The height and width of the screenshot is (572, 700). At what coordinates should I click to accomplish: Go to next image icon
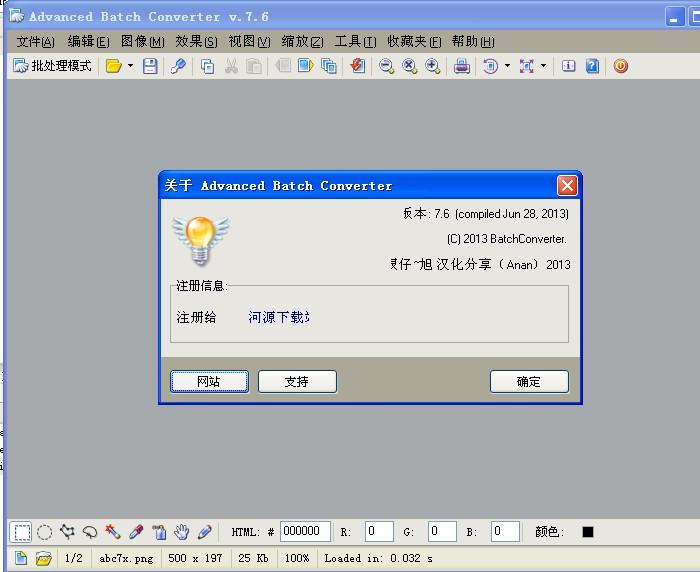pos(305,66)
